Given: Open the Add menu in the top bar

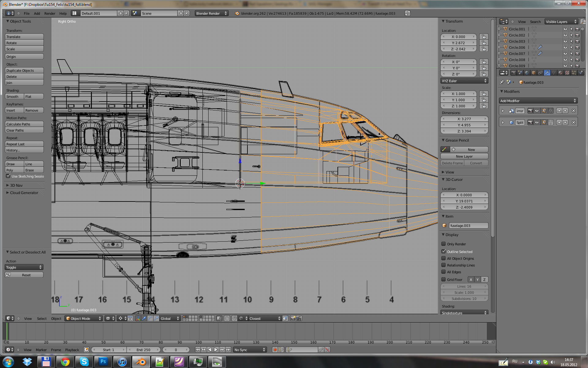Looking at the screenshot, I should 37,13.
